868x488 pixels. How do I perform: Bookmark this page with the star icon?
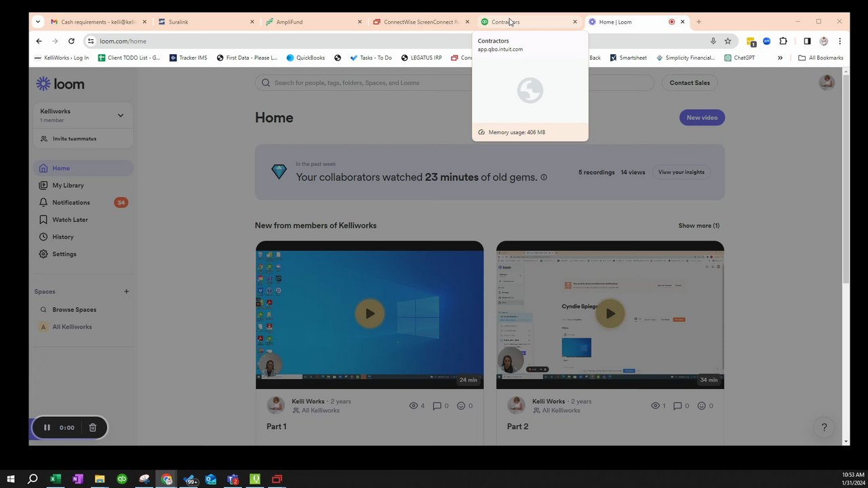click(x=728, y=41)
